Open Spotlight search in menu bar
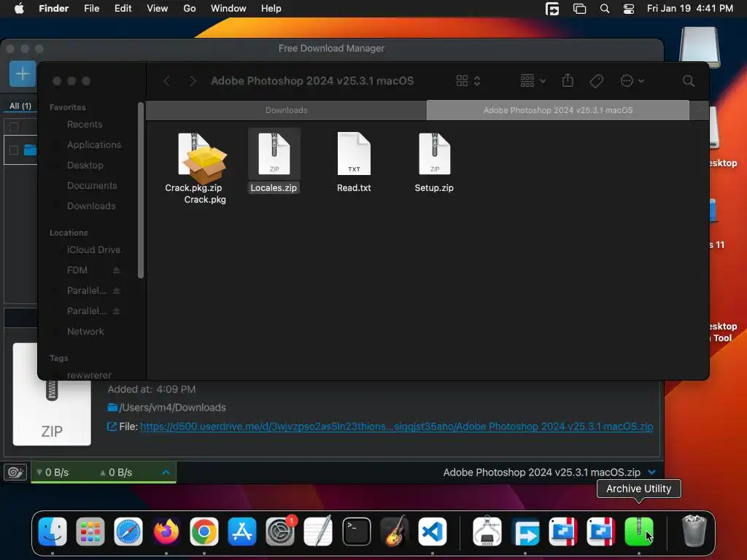Image resolution: width=747 pixels, height=560 pixels. tap(605, 9)
